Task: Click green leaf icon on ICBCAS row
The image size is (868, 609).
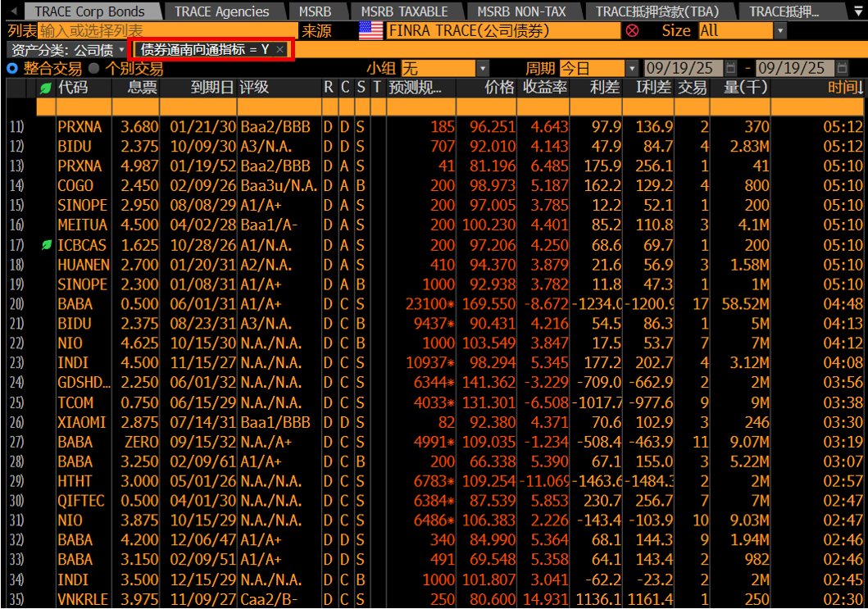Action: point(46,245)
